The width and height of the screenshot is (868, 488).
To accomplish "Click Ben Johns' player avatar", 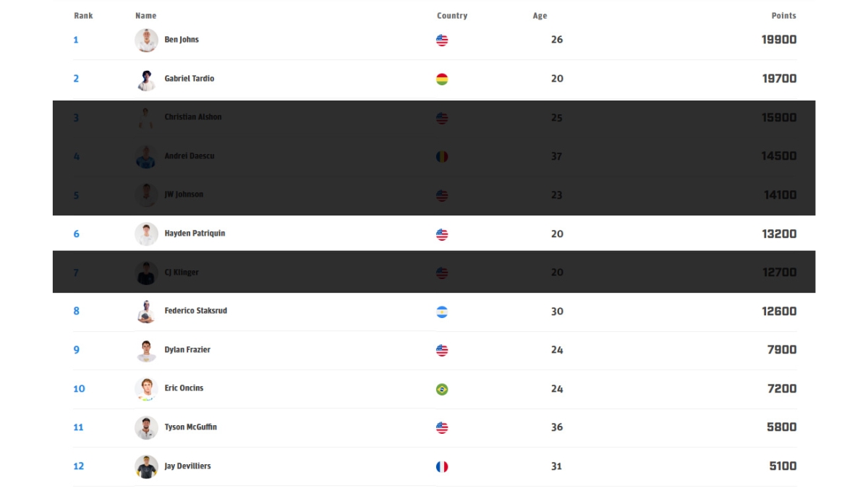I will coord(146,40).
